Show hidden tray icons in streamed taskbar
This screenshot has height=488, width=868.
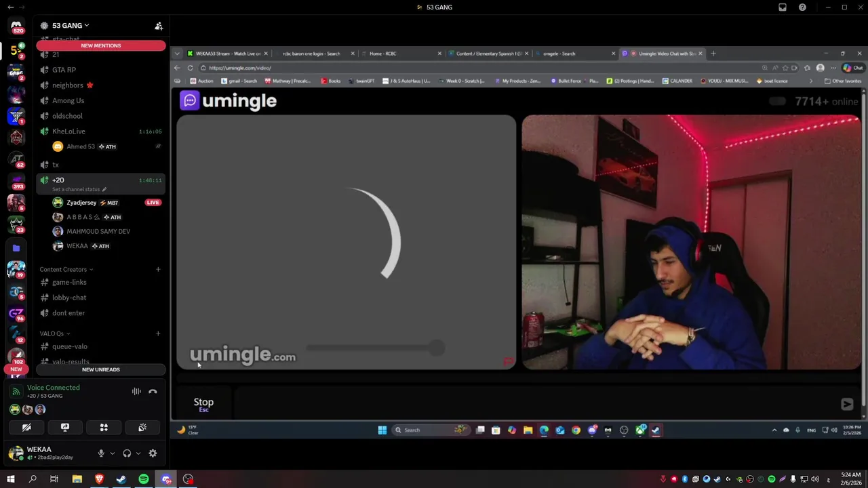pyautogui.click(x=774, y=430)
